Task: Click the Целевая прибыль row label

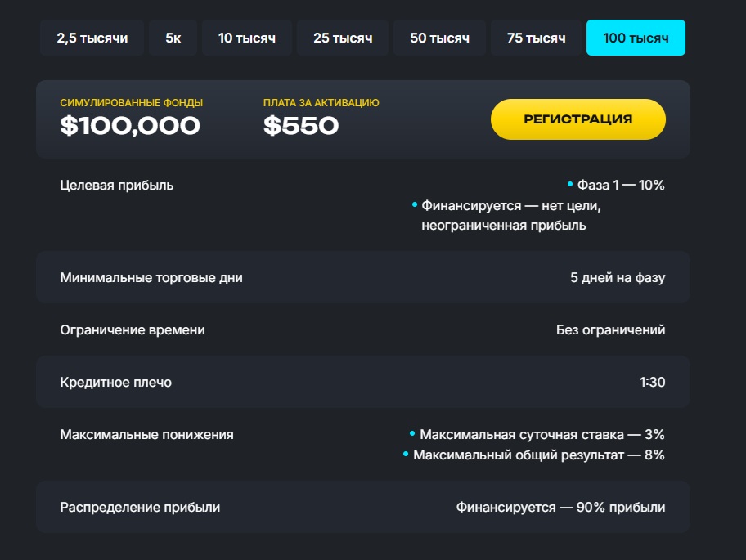Action: tap(117, 186)
